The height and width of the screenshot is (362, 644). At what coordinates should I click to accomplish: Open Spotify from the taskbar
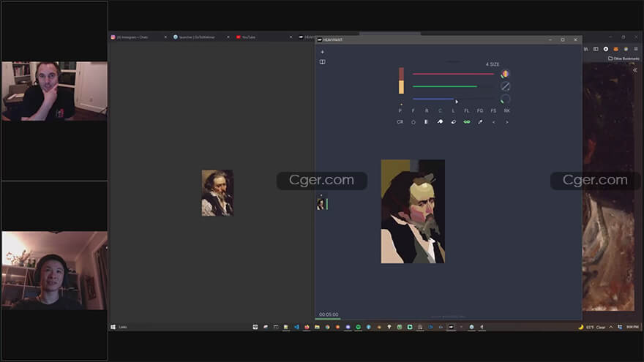pos(358,327)
